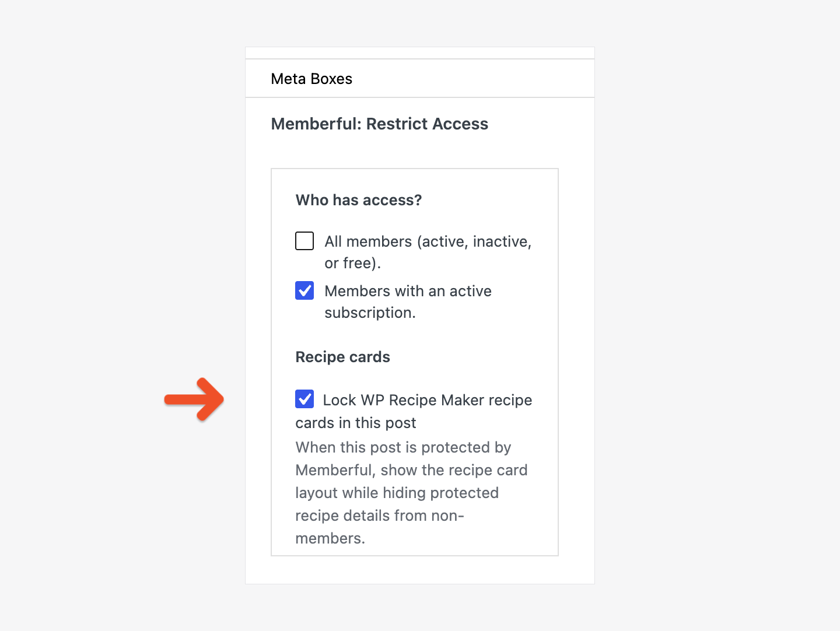Click the 'All members (active, inactive,' label text
This screenshot has width=840, height=631.
[x=428, y=241]
